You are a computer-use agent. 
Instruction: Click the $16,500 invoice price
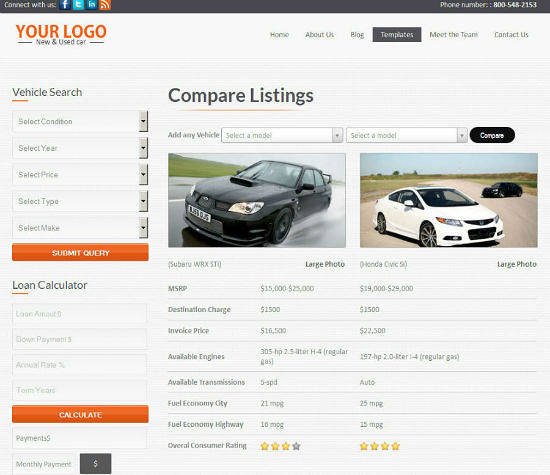[273, 330]
